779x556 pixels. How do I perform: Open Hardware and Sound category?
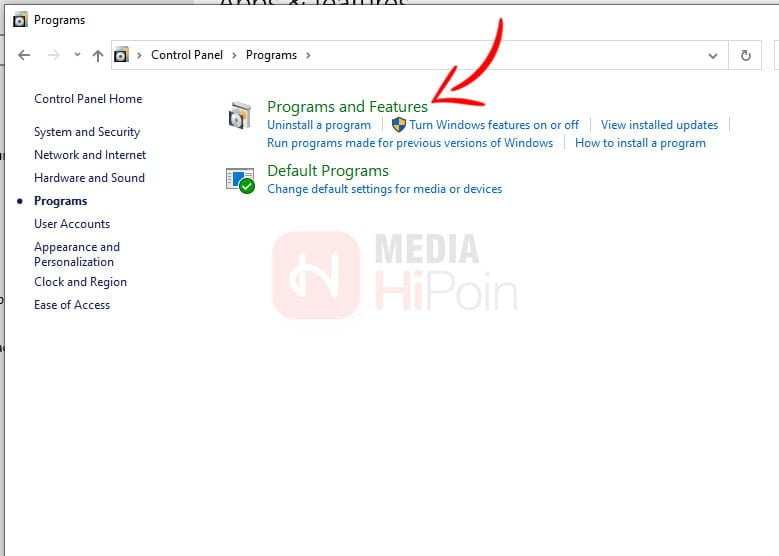pyautogui.click(x=89, y=178)
